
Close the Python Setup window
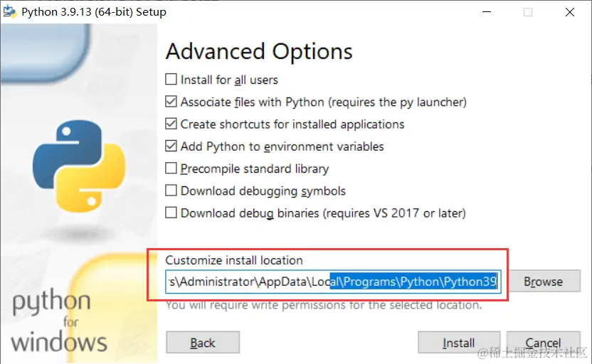click(x=570, y=12)
